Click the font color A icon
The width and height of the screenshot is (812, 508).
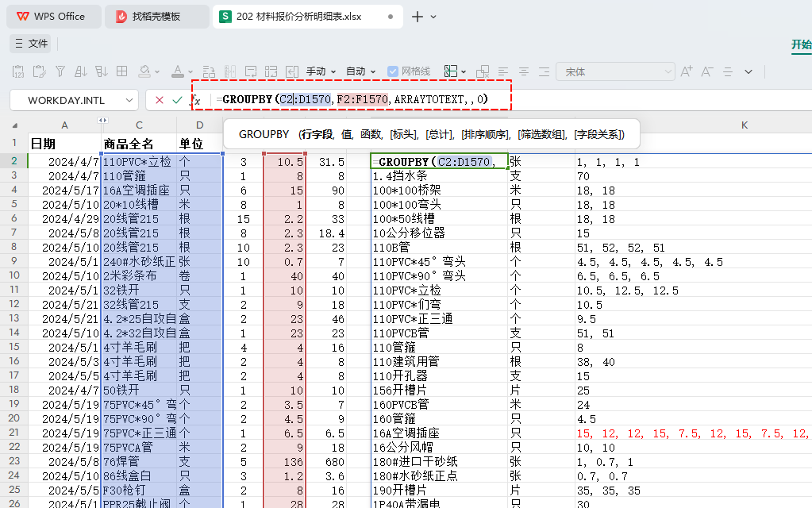tap(178, 71)
